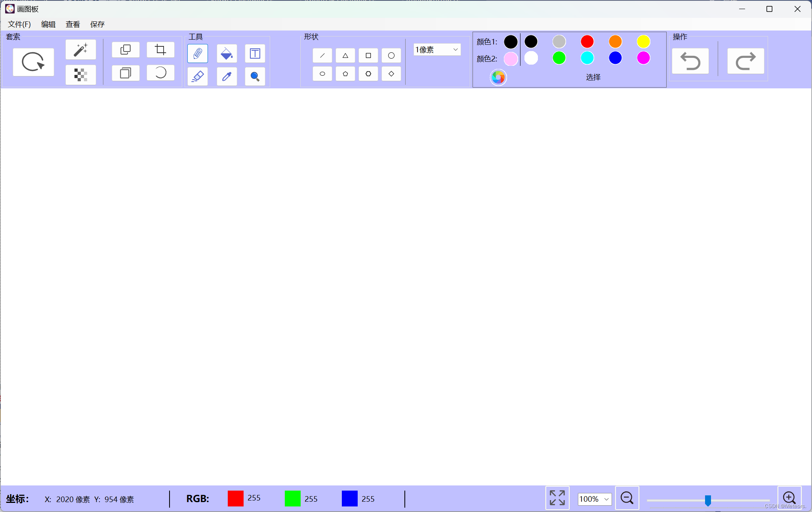The height and width of the screenshot is (512, 812).
Task: Choose the pentagon shape
Action: click(345, 74)
